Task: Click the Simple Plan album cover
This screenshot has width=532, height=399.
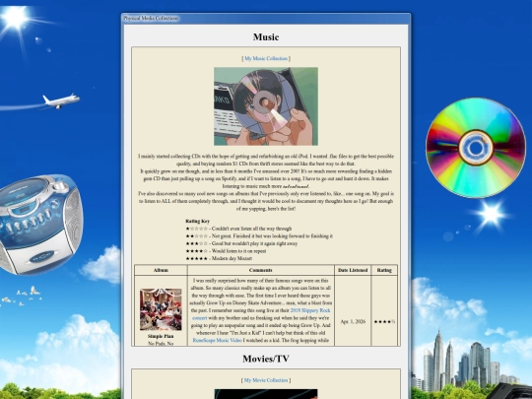Action: click(161, 309)
